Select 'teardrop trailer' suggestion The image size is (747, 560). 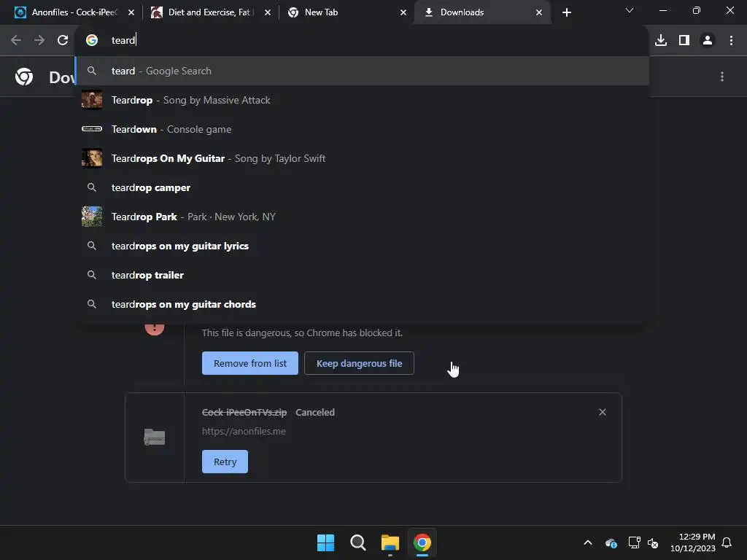click(362, 275)
